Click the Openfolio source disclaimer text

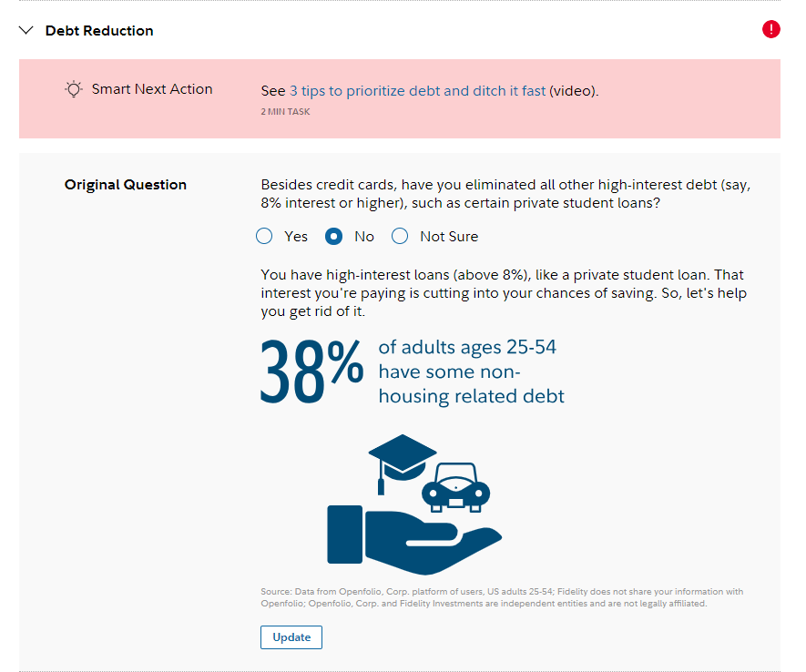coord(501,597)
